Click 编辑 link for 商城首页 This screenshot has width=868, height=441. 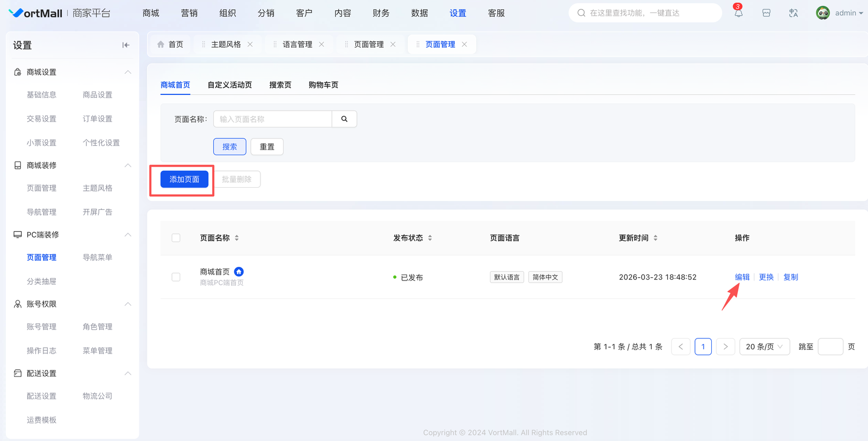pyautogui.click(x=742, y=277)
